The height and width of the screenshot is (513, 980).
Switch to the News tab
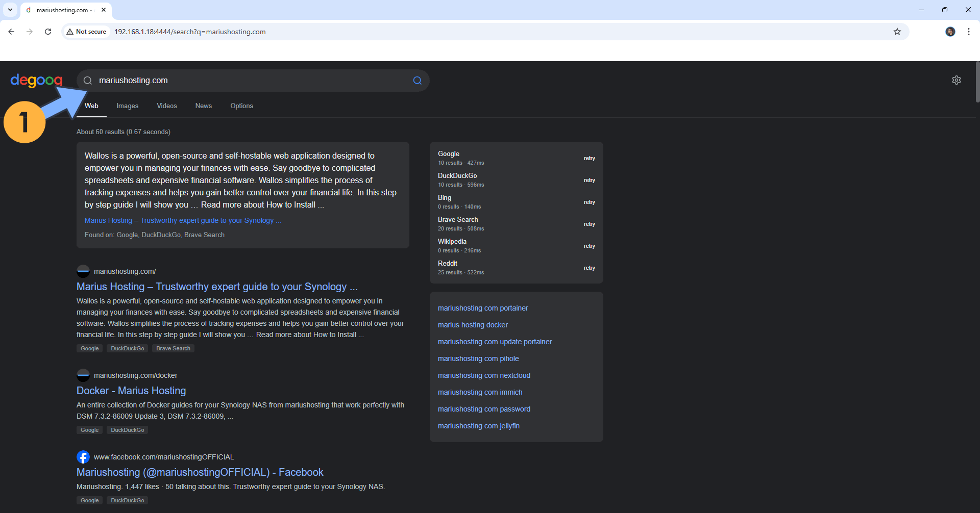click(x=203, y=106)
